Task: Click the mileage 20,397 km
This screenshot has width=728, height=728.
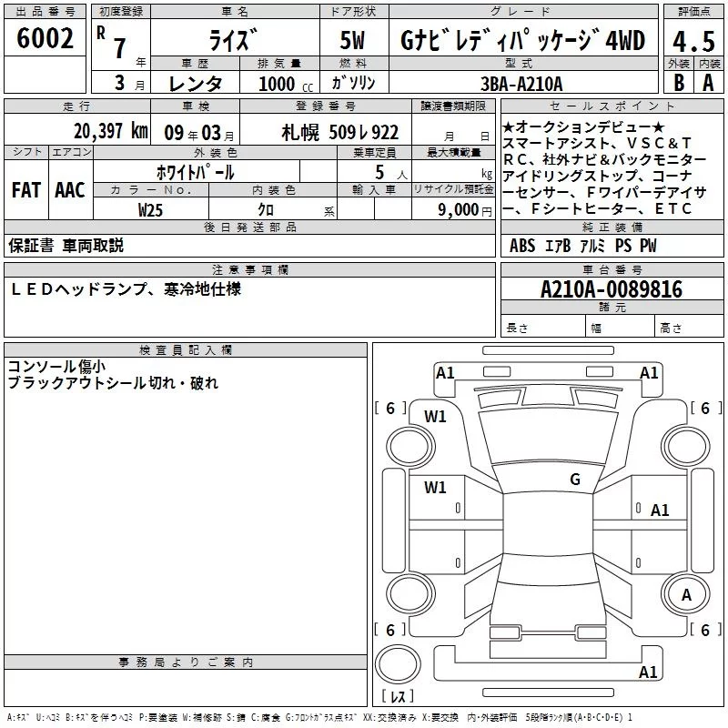Action: [111, 131]
